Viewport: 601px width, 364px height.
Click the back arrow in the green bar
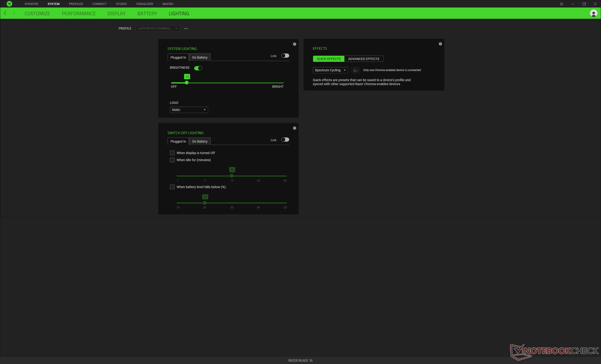(x=5, y=13)
